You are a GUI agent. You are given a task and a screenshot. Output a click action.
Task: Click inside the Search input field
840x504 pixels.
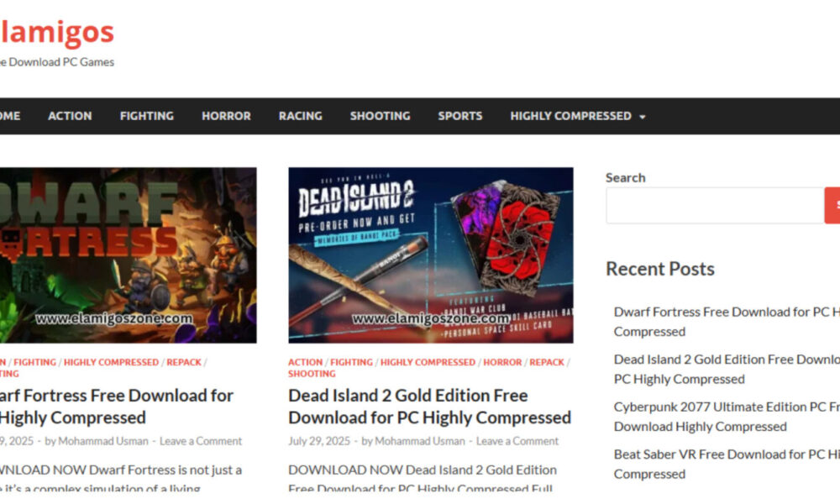(714, 205)
